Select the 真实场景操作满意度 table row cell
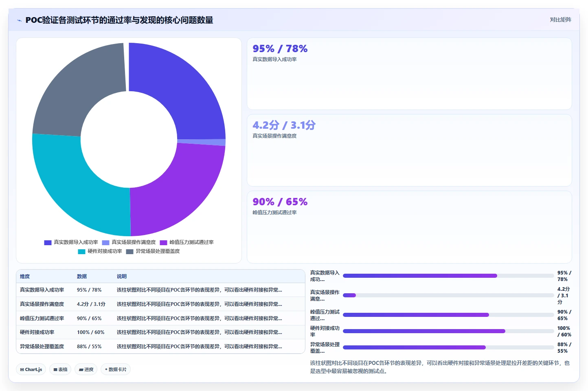This screenshot has width=588, height=391. pyautogui.click(x=42, y=304)
